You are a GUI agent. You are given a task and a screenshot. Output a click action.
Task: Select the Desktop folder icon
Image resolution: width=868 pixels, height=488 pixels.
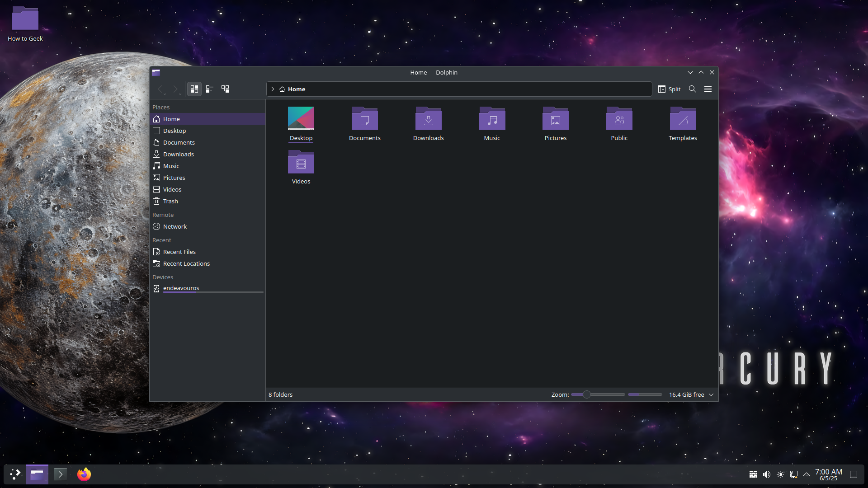click(x=301, y=118)
